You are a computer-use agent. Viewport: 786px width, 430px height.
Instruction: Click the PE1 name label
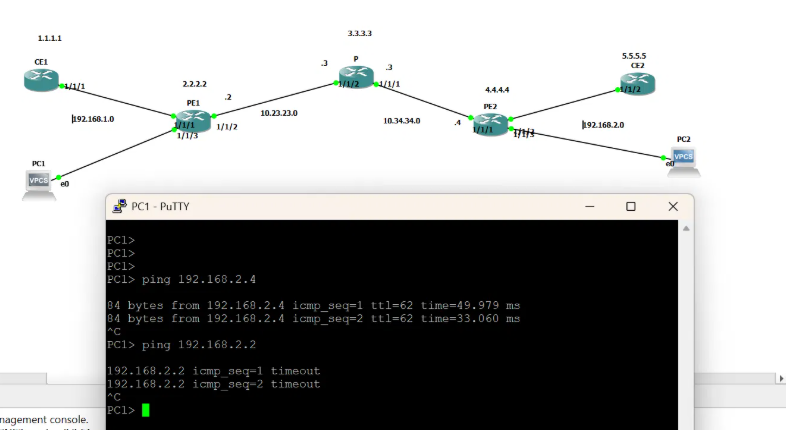pos(193,103)
